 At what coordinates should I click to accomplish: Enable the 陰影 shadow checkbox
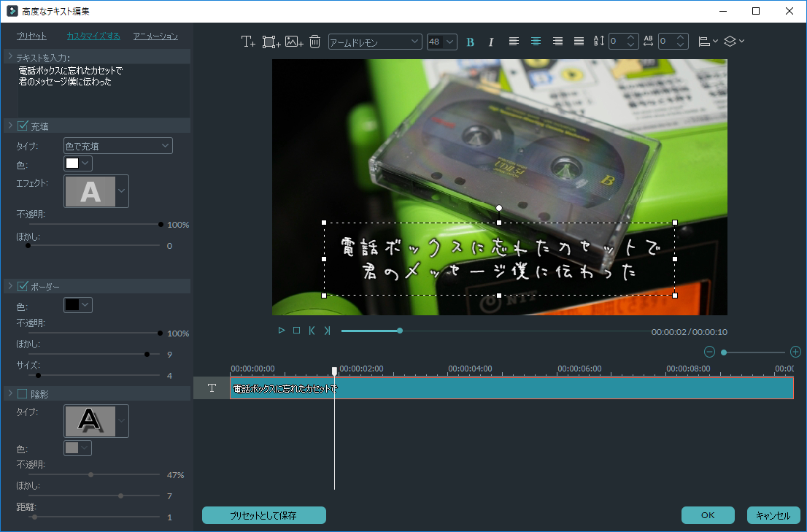point(23,393)
